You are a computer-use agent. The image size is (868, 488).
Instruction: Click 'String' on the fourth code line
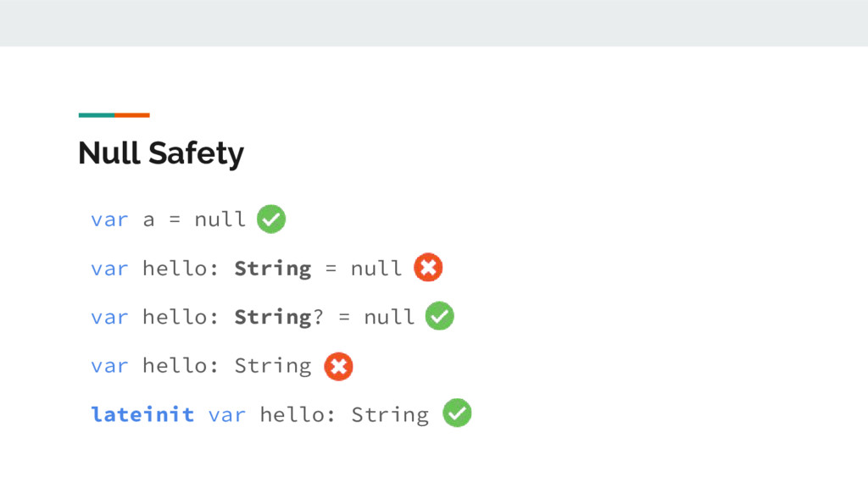(x=273, y=366)
